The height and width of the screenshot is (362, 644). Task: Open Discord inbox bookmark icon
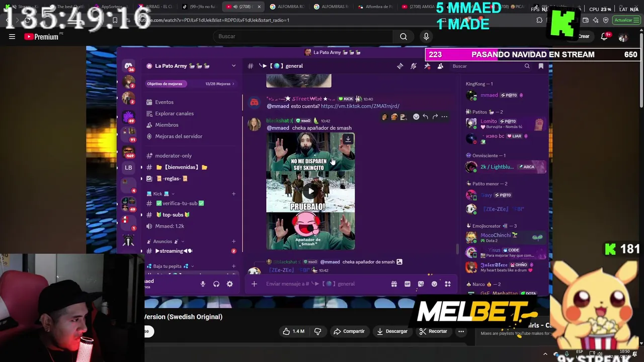point(541,66)
